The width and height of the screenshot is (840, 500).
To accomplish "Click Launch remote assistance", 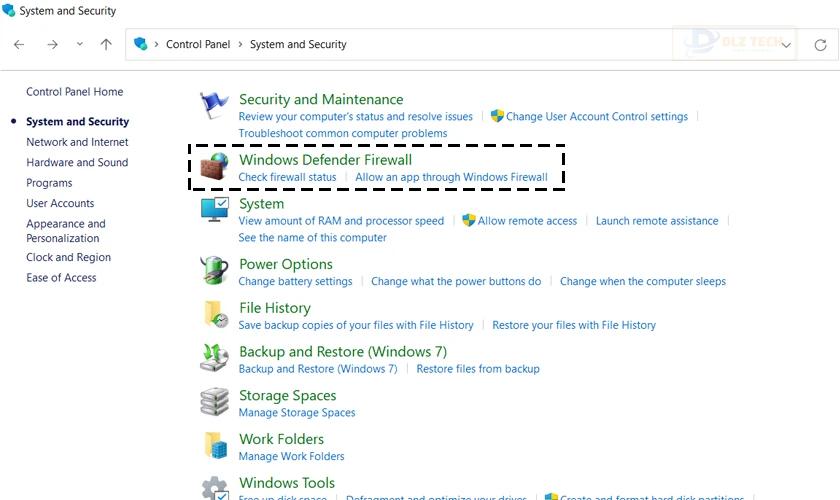I will tap(657, 221).
